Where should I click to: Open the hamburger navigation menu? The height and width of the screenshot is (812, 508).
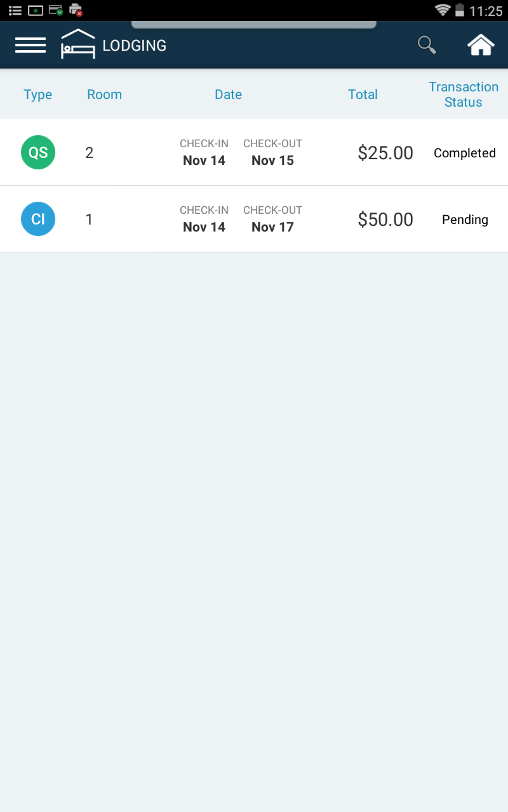coord(30,45)
